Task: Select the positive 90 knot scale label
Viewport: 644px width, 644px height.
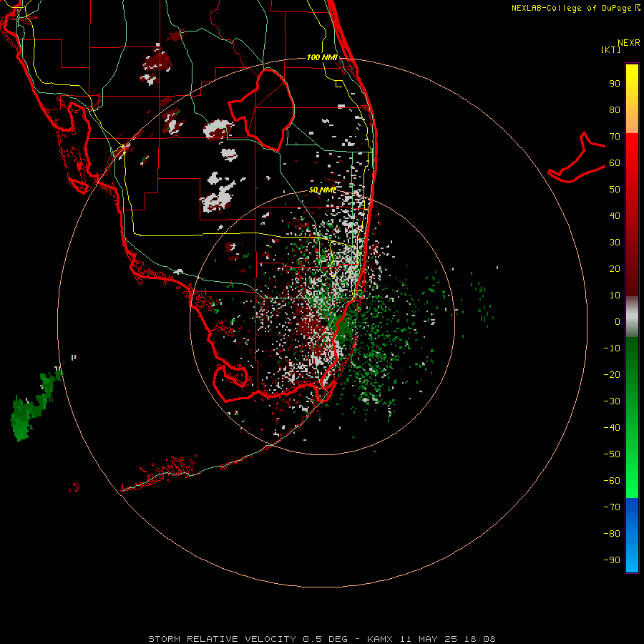Action: click(x=615, y=84)
